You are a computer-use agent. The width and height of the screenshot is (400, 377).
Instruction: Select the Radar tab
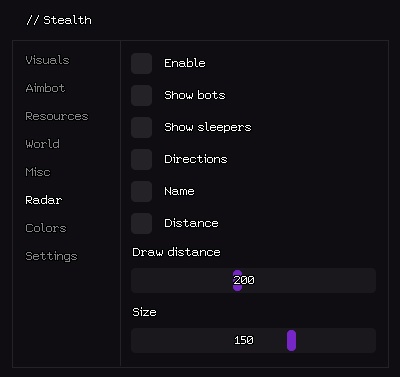tap(44, 200)
